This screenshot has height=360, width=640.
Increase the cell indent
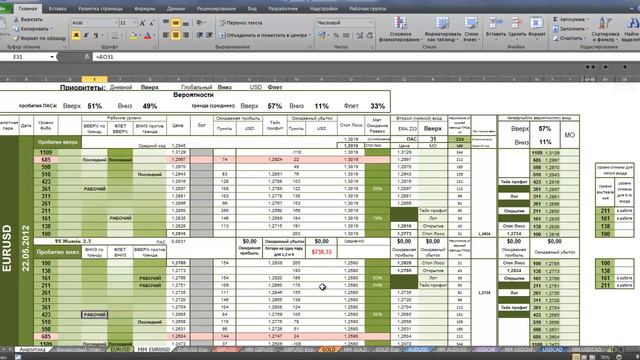[x=209, y=36]
